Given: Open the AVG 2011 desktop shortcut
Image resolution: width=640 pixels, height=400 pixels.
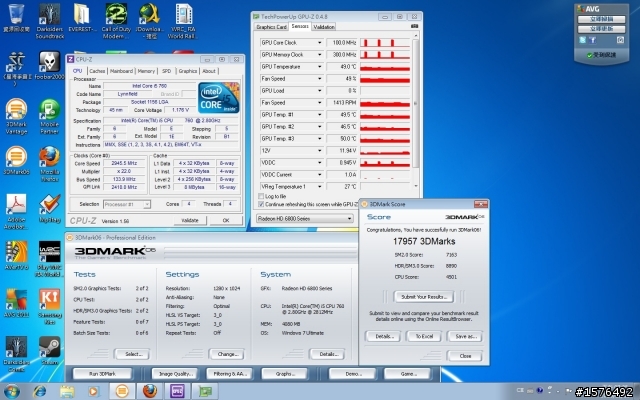Looking at the screenshot, I should click(16, 304).
